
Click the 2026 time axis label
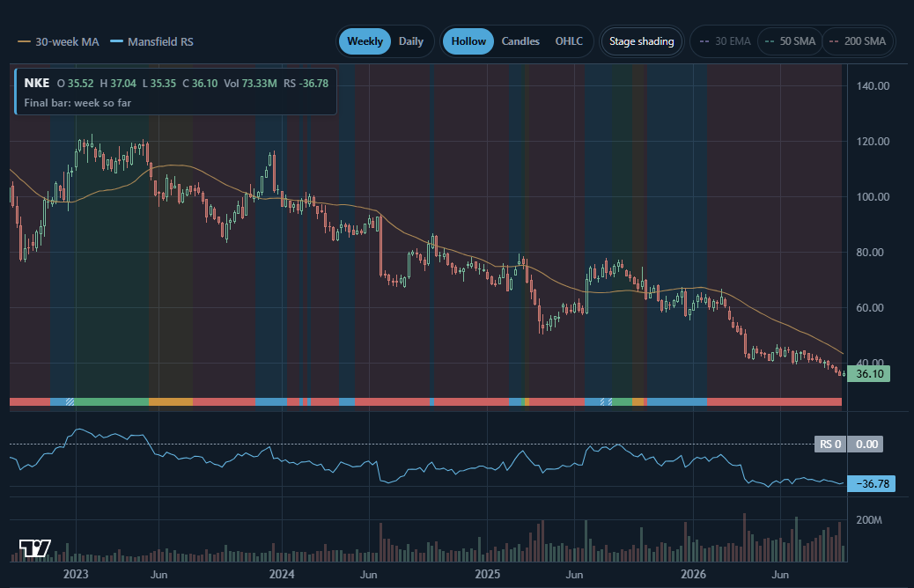(694, 574)
